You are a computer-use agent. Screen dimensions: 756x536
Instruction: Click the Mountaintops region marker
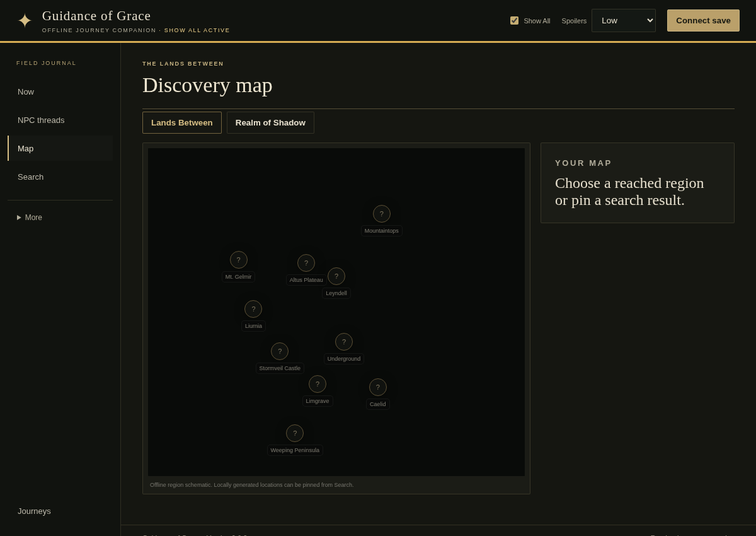pos(382,214)
